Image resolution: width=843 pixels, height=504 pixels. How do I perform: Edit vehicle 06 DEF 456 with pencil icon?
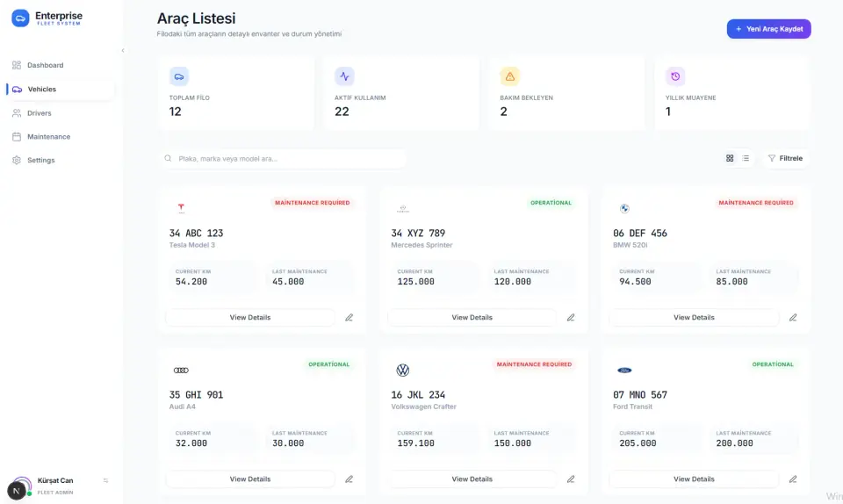(793, 318)
